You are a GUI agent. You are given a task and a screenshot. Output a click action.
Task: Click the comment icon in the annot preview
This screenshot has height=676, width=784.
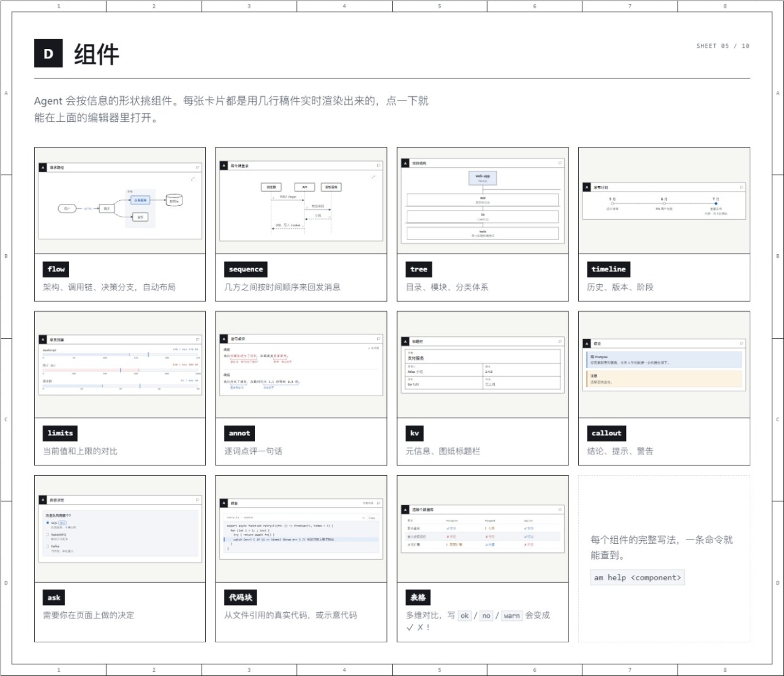click(x=379, y=339)
